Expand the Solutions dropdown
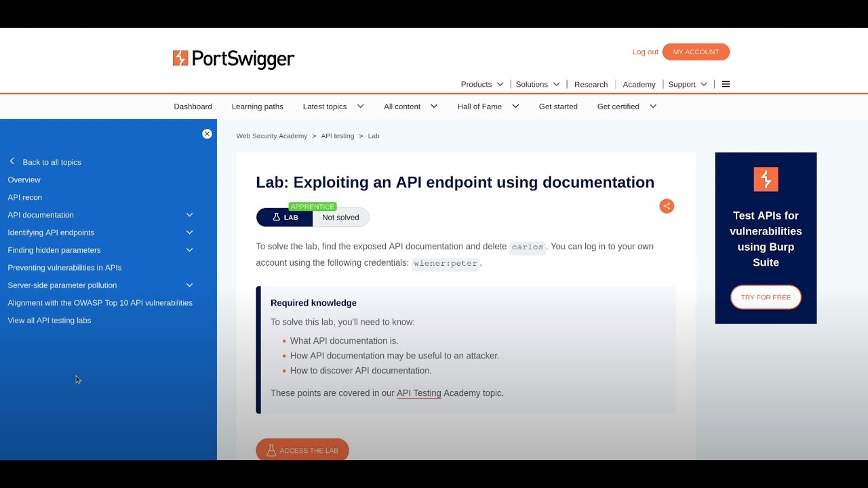The width and height of the screenshot is (868, 488). [x=538, y=84]
